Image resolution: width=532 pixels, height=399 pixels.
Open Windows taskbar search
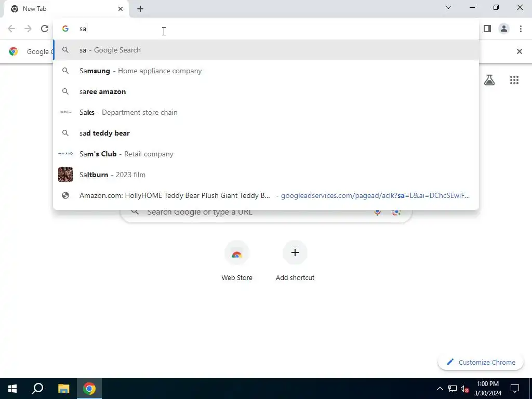(x=37, y=389)
